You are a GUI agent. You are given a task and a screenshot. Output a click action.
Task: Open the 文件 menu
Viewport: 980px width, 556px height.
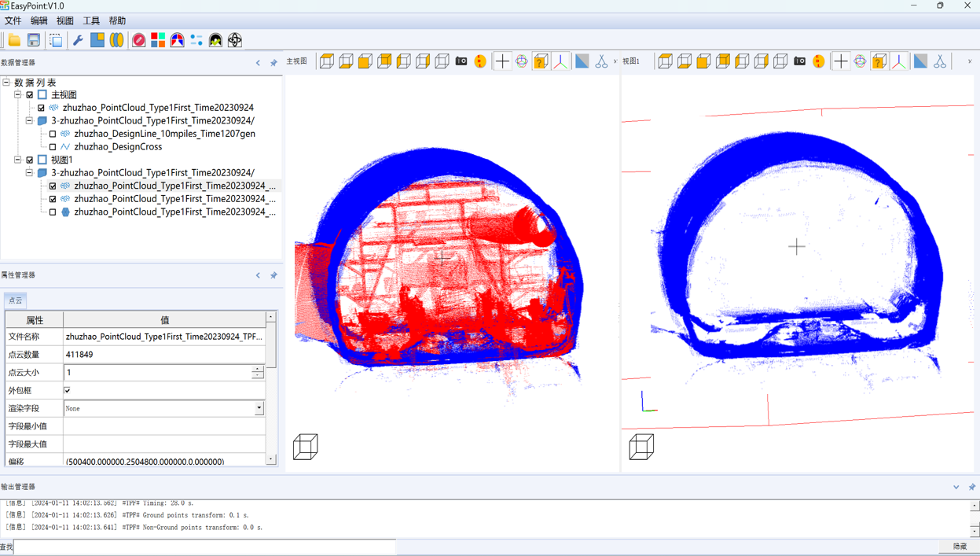[x=13, y=21]
